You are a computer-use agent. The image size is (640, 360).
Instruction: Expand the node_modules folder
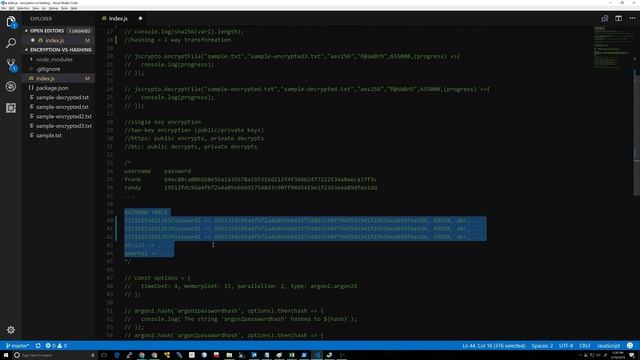coord(54,60)
